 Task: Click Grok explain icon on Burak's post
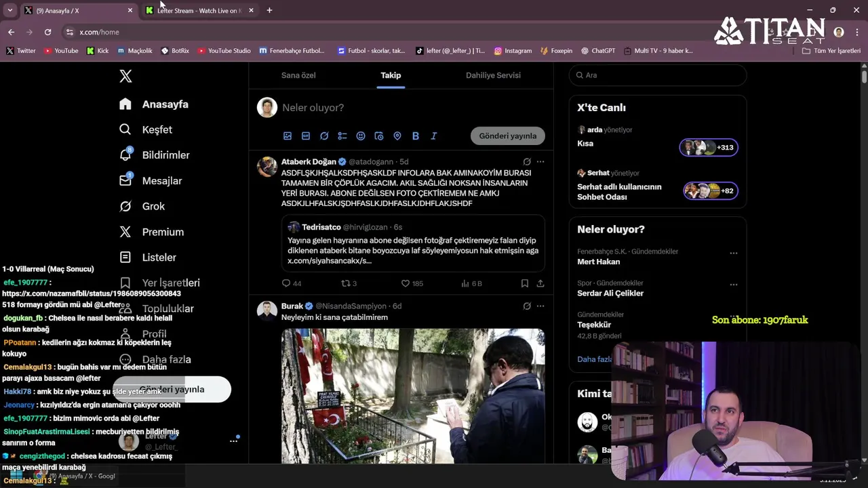tap(527, 306)
